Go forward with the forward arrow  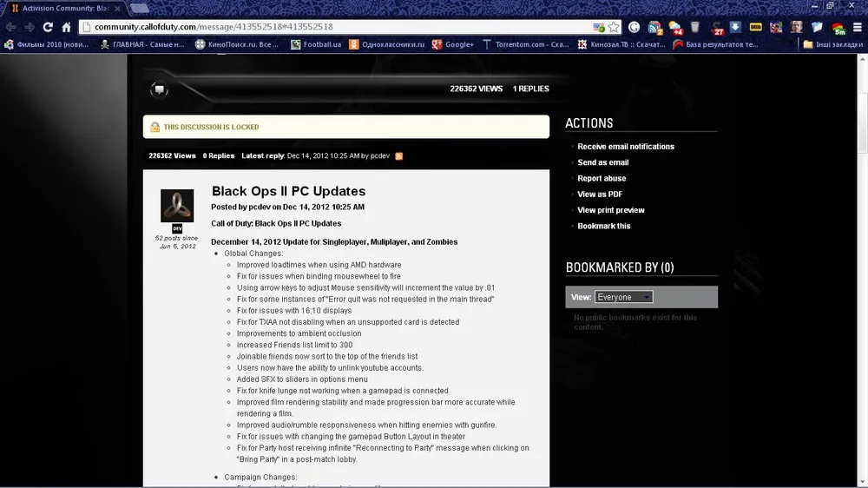(30, 27)
